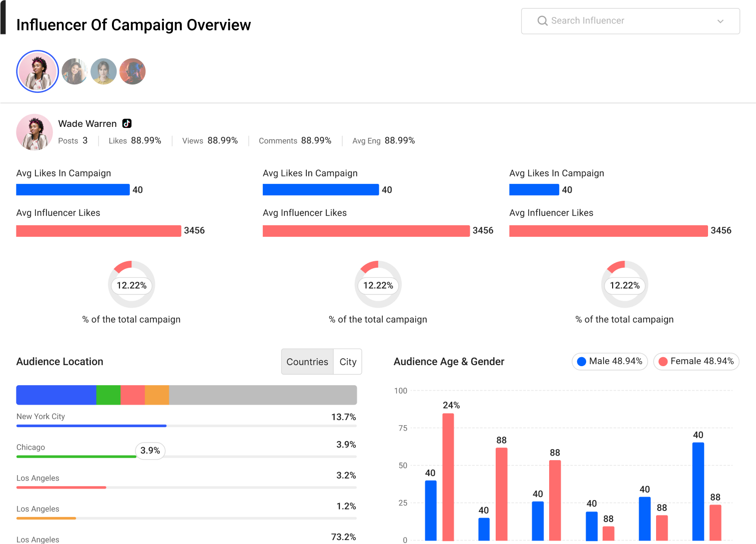Click the tallest blue bar in last age group
This screenshot has width=756, height=544.
pos(698,492)
